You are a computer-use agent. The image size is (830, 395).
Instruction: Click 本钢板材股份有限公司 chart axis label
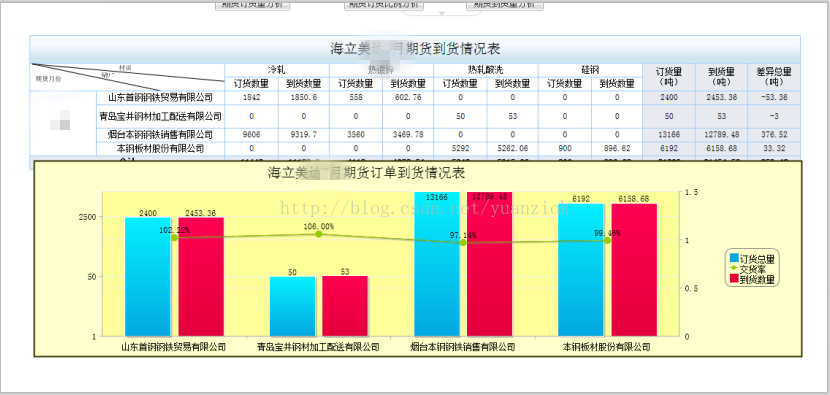click(606, 348)
